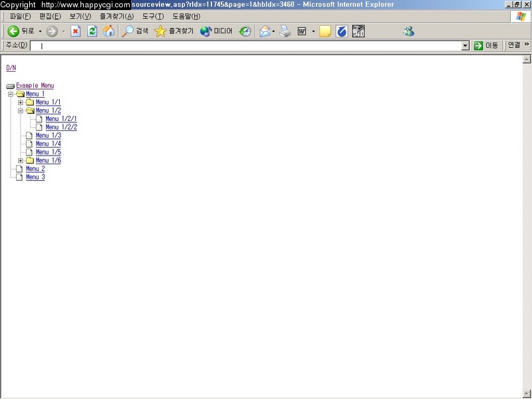
Task: Open the Menu 3 link
Action: pyautogui.click(x=35, y=177)
